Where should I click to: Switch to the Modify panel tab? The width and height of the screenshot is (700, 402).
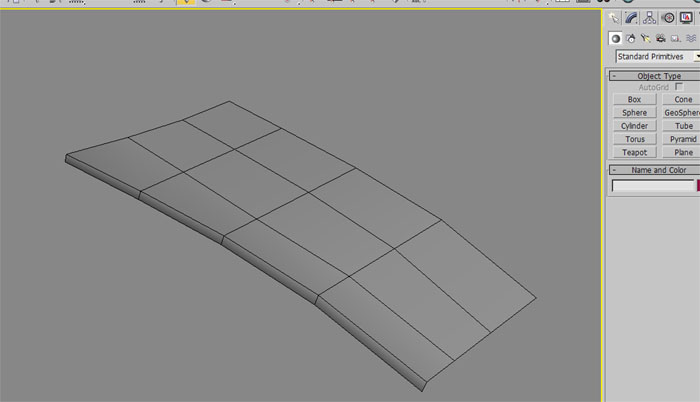point(632,18)
